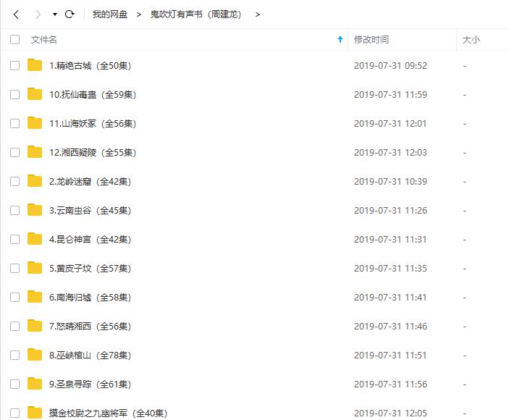Image resolution: width=509 pixels, height=420 pixels.
Task: Click the date 2019-07-31 11:51
Action: pyautogui.click(x=390, y=355)
